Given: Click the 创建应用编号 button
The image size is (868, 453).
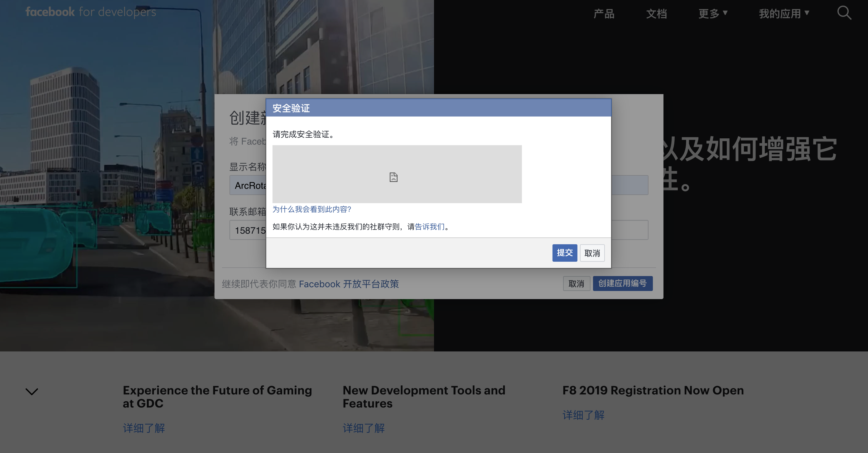Looking at the screenshot, I should click(x=622, y=284).
